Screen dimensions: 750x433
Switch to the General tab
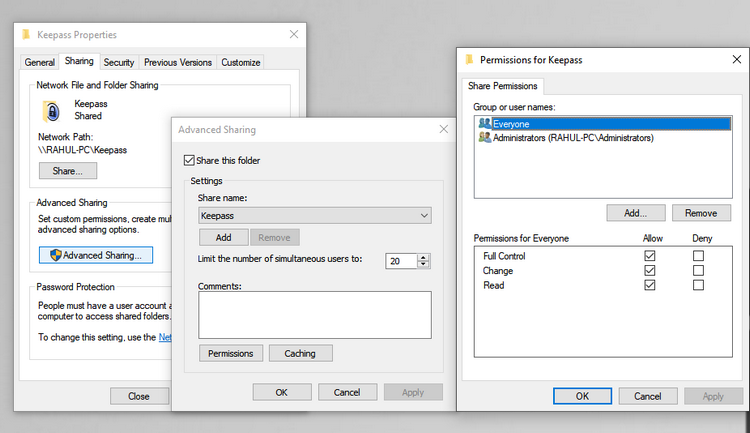click(x=40, y=62)
